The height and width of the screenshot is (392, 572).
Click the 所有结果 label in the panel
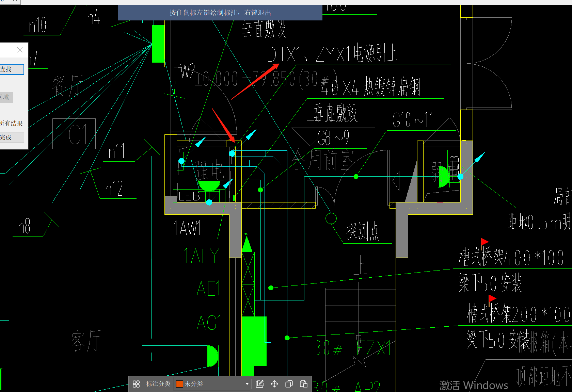11,124
